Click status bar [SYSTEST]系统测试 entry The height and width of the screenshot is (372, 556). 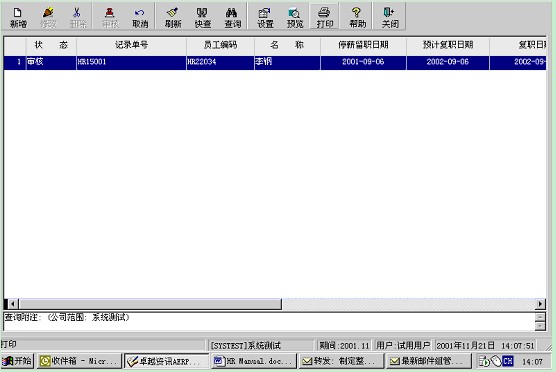[x=261, y=345]
